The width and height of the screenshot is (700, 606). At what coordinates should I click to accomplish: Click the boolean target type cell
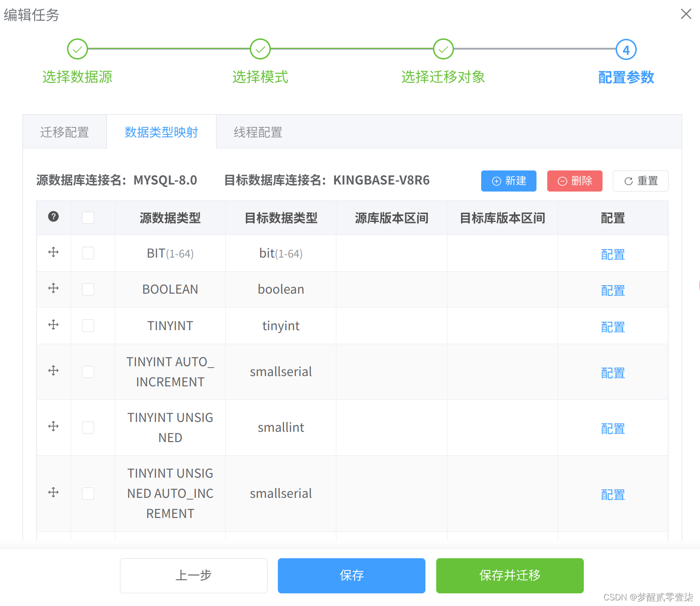(281, 289)
